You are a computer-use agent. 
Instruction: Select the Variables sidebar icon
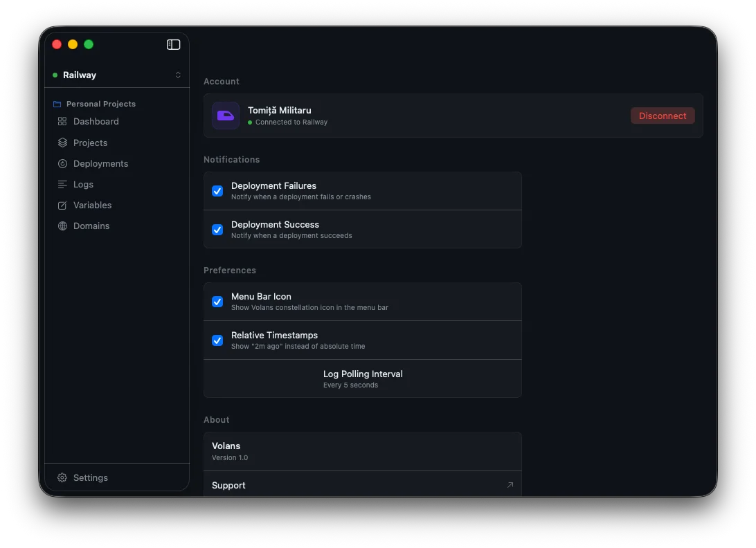pyautogui.click(x=62, y=205)
